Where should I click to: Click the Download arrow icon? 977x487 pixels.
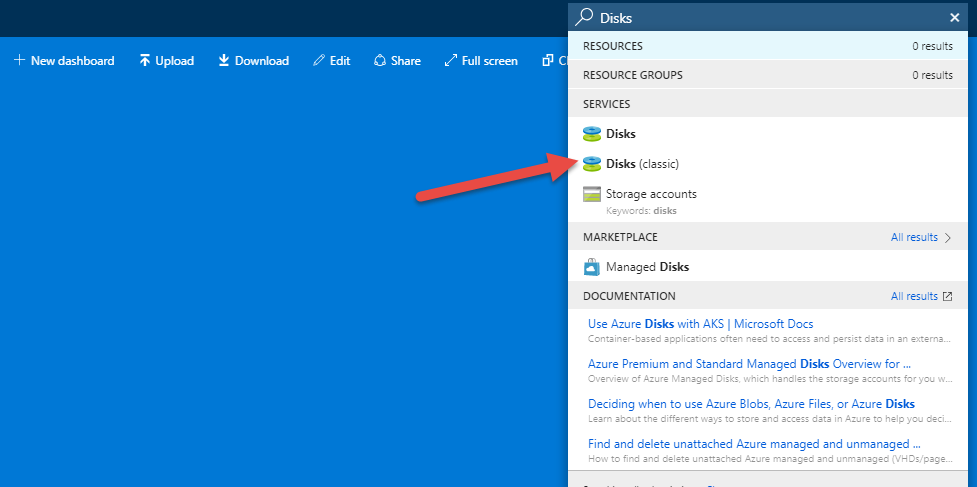[224, 60]
